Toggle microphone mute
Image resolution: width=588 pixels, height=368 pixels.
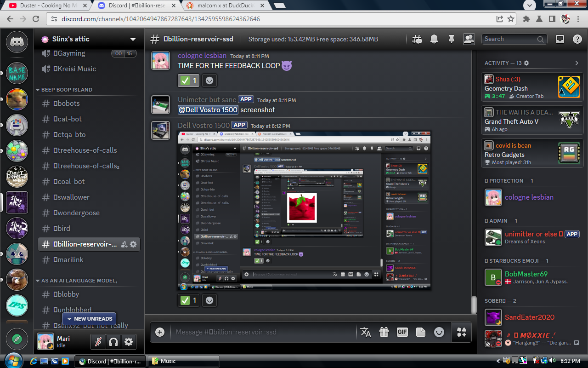click(x=98, y=342)
